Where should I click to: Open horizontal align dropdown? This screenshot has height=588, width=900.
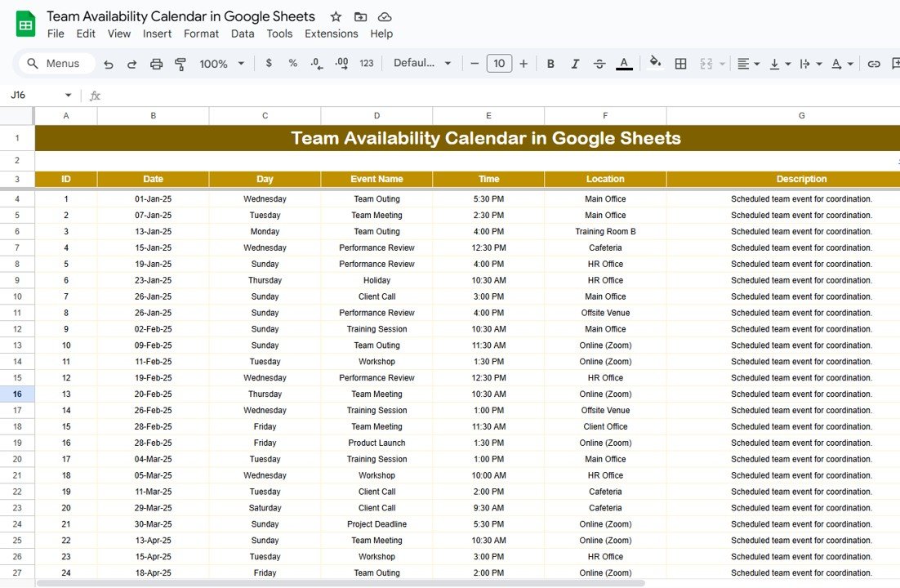click(x=748, y=64)
